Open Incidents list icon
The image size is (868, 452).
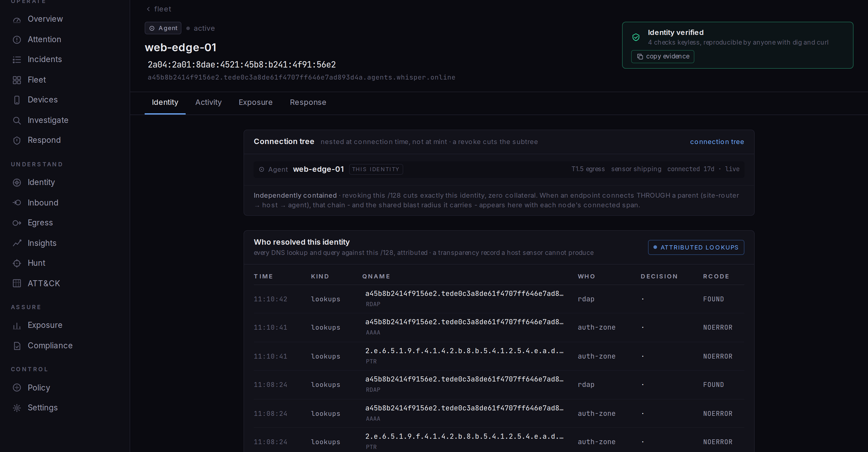coord(17,60)
